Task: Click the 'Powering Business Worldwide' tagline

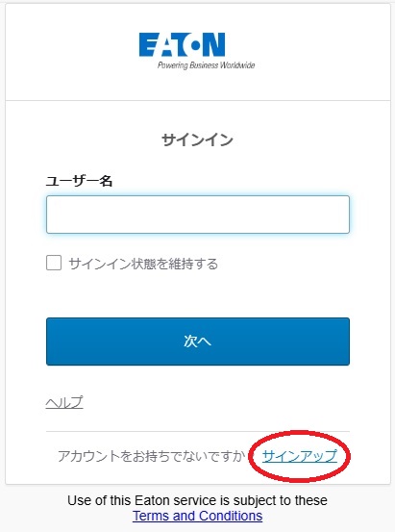Action: click(x=206, y=65)
